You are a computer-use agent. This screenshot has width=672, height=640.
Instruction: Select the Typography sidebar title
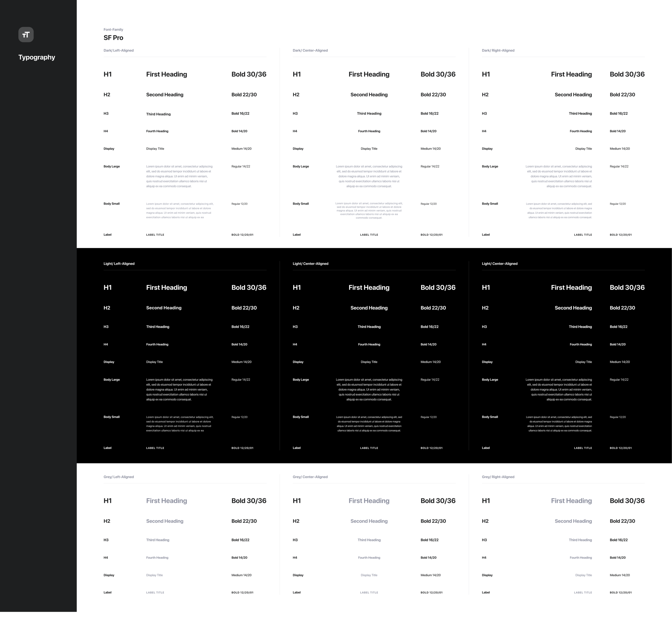point(37,57)
